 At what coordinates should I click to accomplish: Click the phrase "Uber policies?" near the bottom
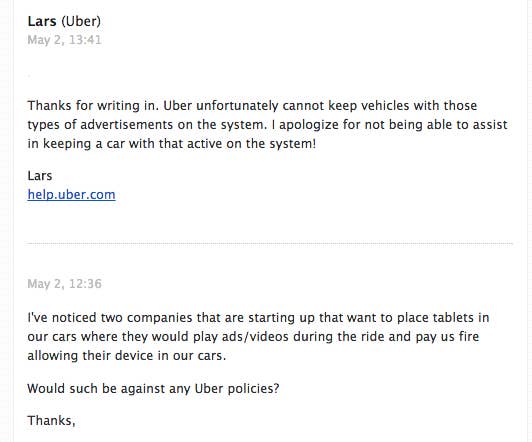[x=237, y=388]
